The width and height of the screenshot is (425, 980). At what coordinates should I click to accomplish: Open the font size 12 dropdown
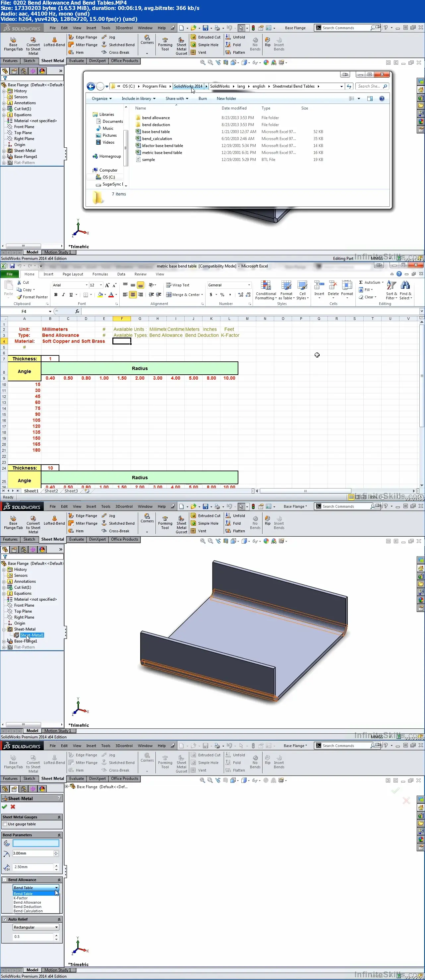coord(101,285)
